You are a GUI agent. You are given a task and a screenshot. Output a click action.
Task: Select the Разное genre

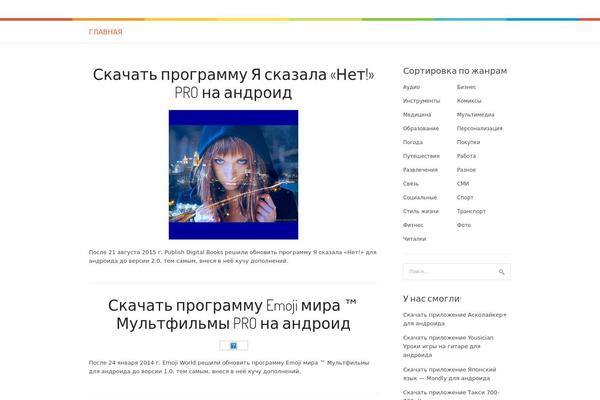(x=466, y=170)
